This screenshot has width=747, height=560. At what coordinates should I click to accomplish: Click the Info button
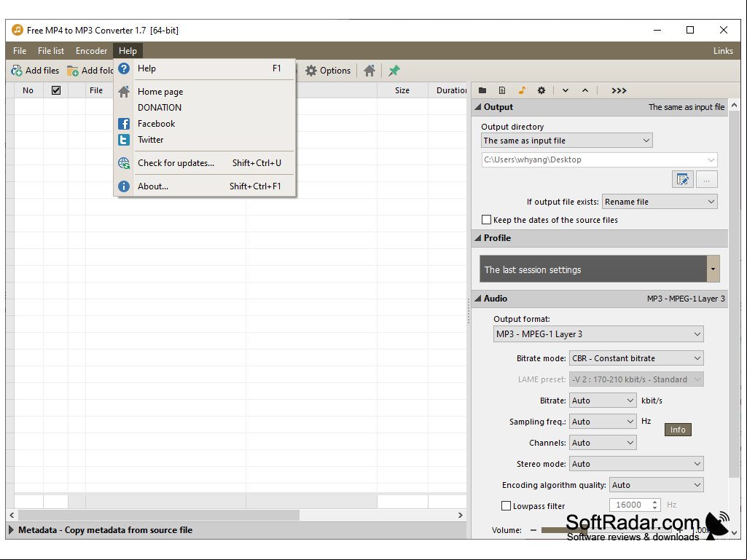pos(678,430)
